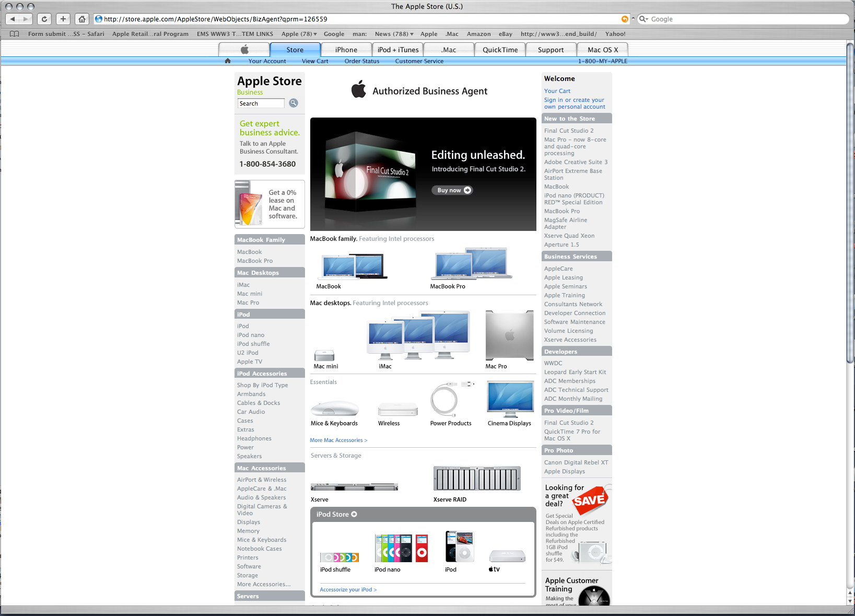Switch to the Store tab

click(x=295, y=50)
